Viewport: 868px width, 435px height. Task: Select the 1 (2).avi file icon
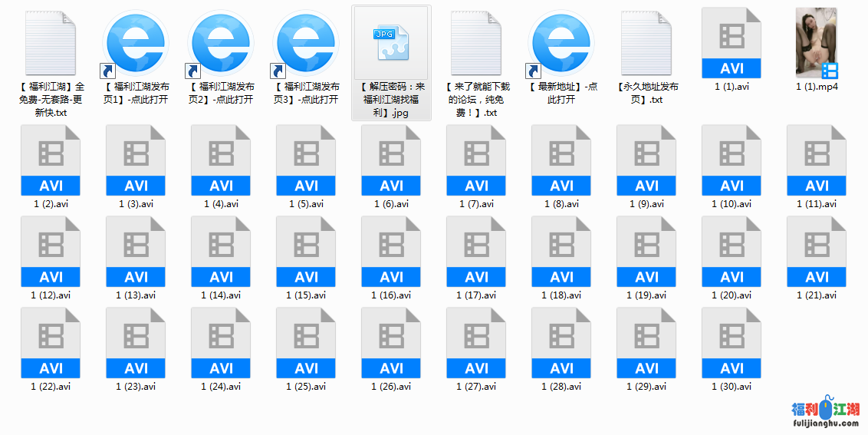(x=51, y=160)
